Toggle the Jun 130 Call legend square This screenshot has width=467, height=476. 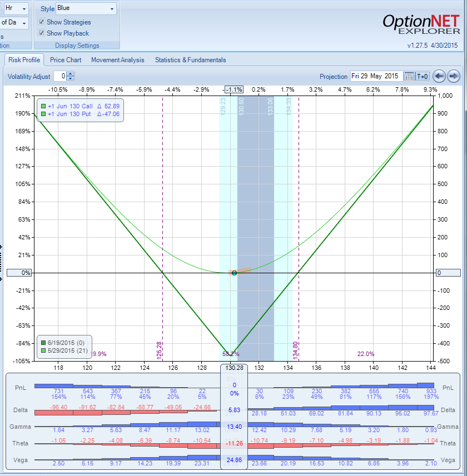[x=43, y=106]
